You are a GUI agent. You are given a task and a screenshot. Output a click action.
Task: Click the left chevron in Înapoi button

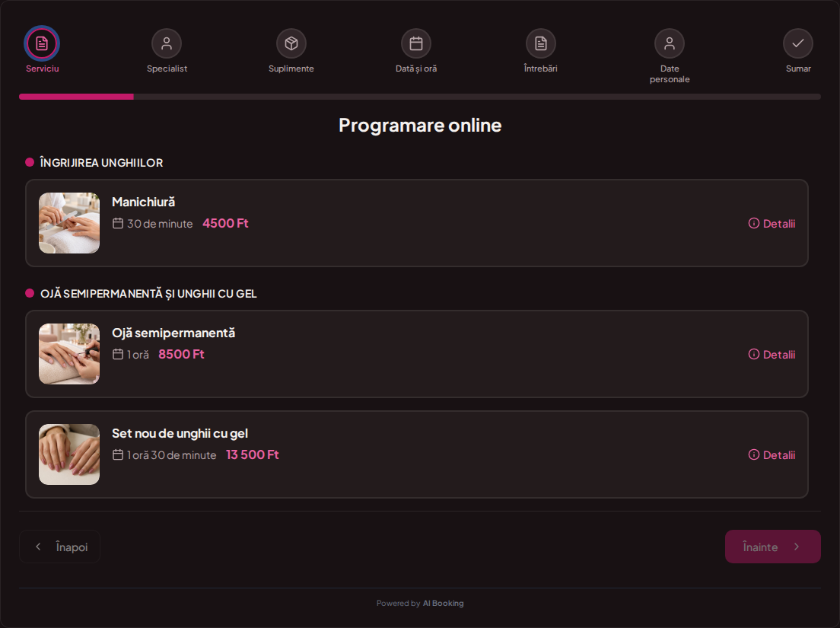point(38,547)
